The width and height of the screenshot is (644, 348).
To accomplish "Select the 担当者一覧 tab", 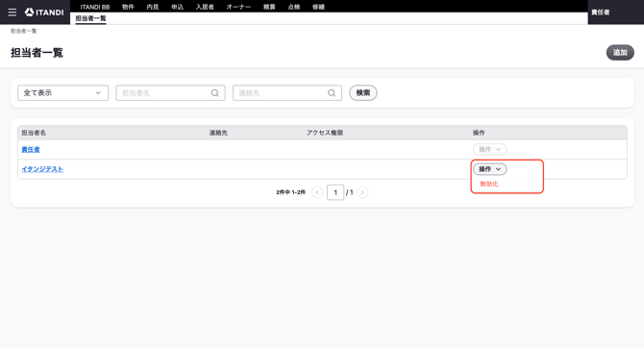I will pos(90,18).
